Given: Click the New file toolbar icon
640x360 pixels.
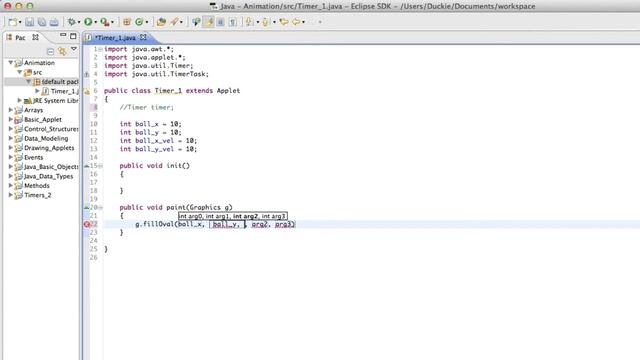Looking at the screenshot, I should pyautogui.click(x=12, y=22).
